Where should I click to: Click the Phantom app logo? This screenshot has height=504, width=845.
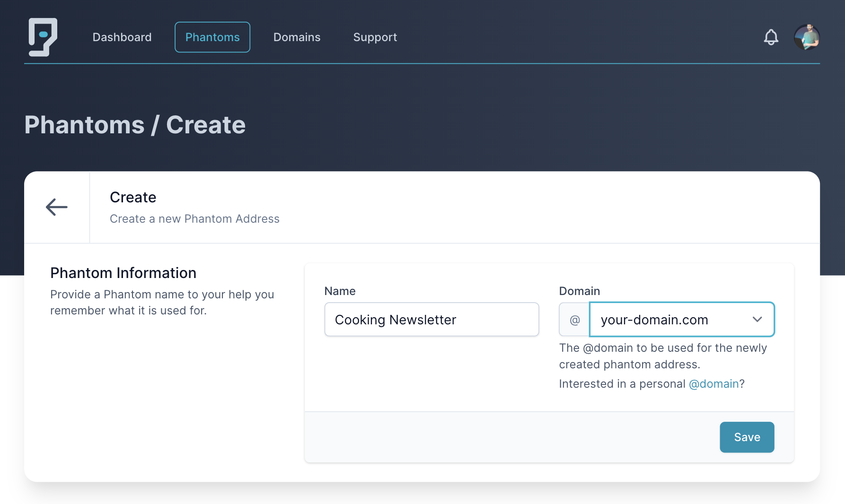click(x=43, y=37)
